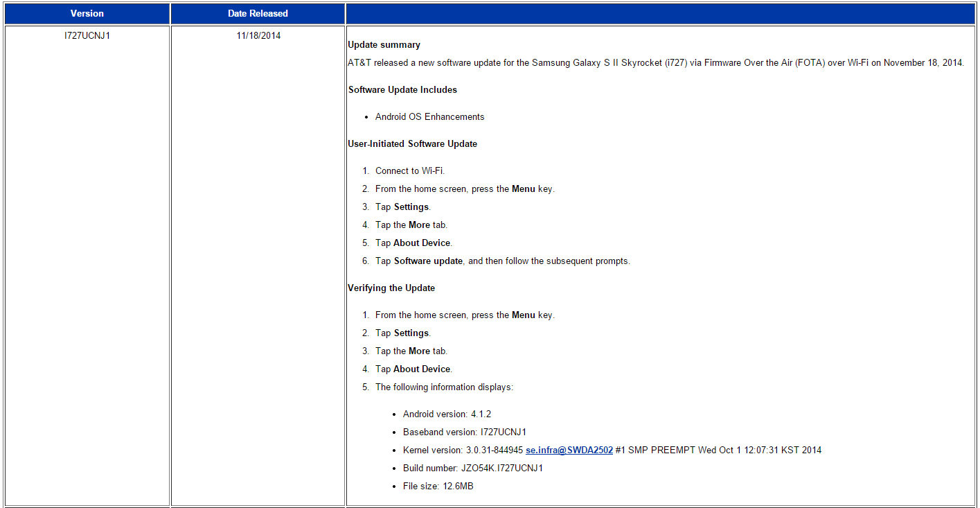Select the 11/18/2014 release date cell
This screenshot has height=508, width=980.
(x=258, y=35)
